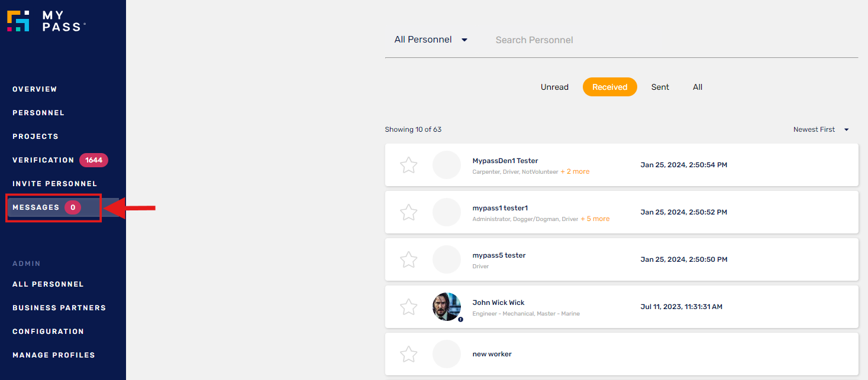The height and width of the screenshot is (380, 868).
Task: Click the mypass5 tester avatar placeholder
Action: [447, 259]
